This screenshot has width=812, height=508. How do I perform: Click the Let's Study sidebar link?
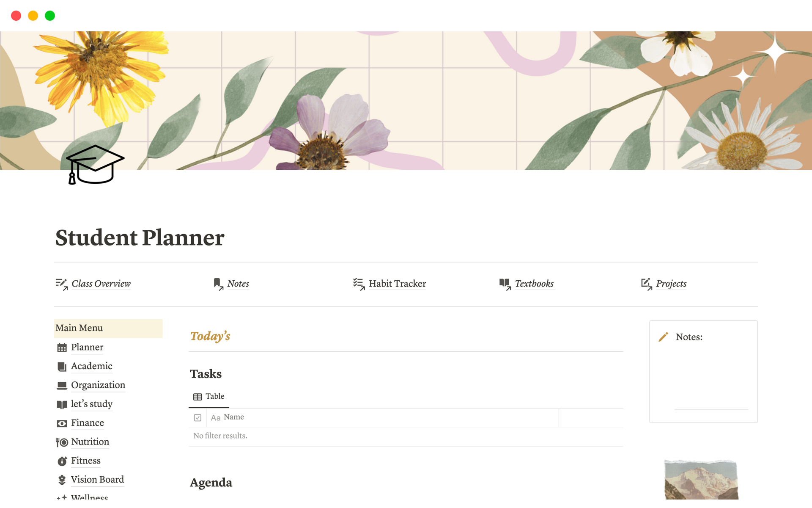(91, 404)
